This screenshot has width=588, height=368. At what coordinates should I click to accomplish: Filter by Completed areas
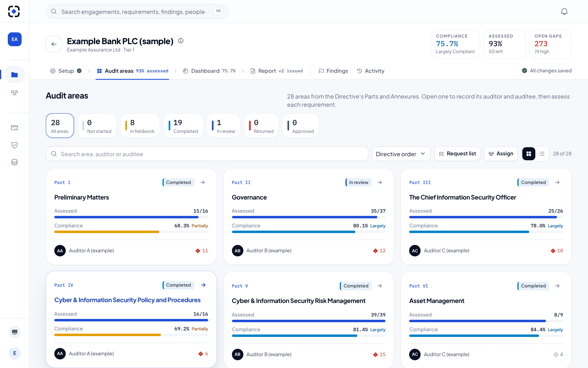point(184,126)
